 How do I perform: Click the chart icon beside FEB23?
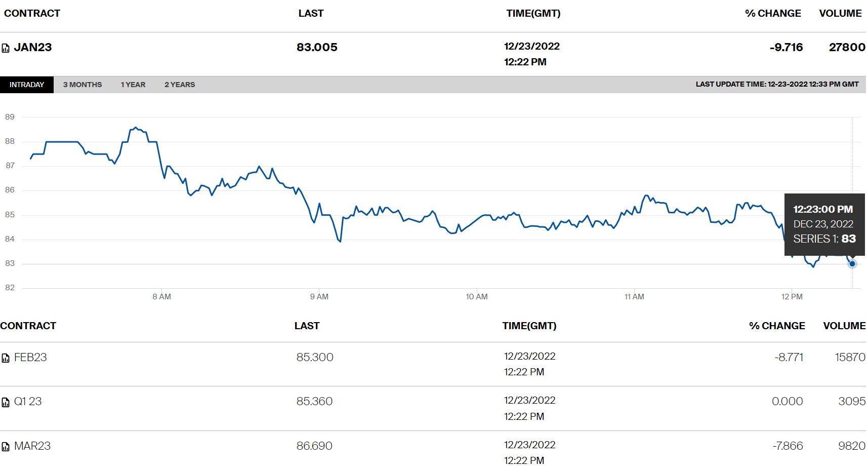pyautogui.click(x=6, y=358)
